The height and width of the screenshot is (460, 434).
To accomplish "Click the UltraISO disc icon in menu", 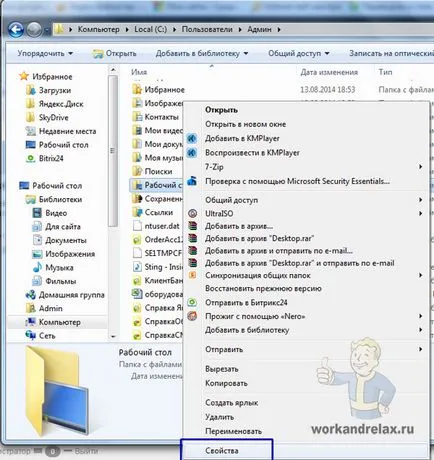I will tap(192, 213).
